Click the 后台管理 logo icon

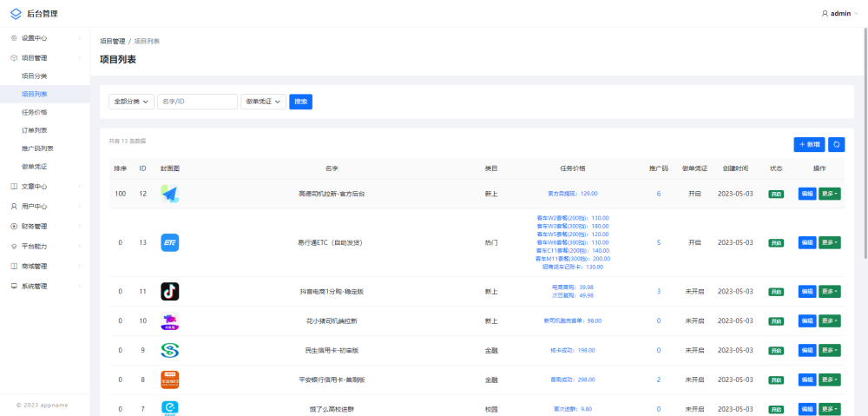[x=16, y=13]
